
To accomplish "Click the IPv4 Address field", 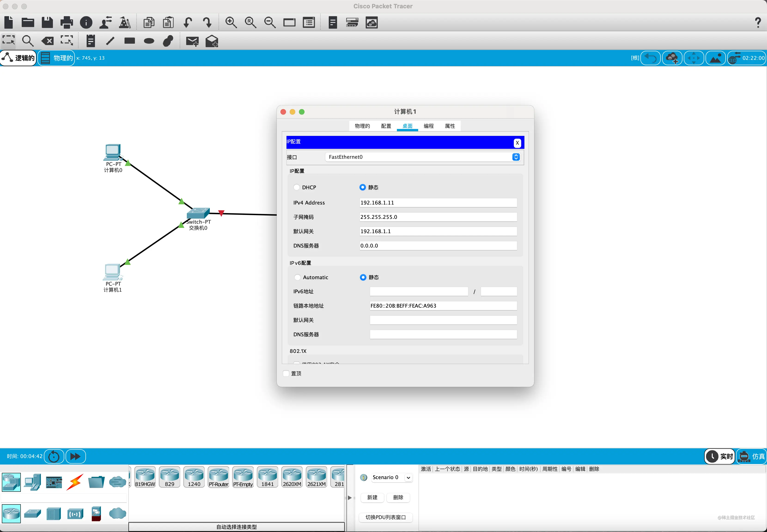I will tap(438, 203).
